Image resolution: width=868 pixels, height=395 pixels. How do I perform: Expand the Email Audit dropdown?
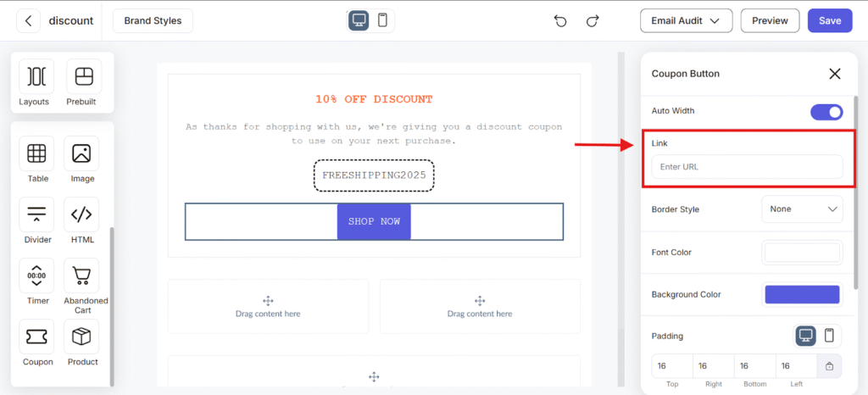click(x=687, y=21)
